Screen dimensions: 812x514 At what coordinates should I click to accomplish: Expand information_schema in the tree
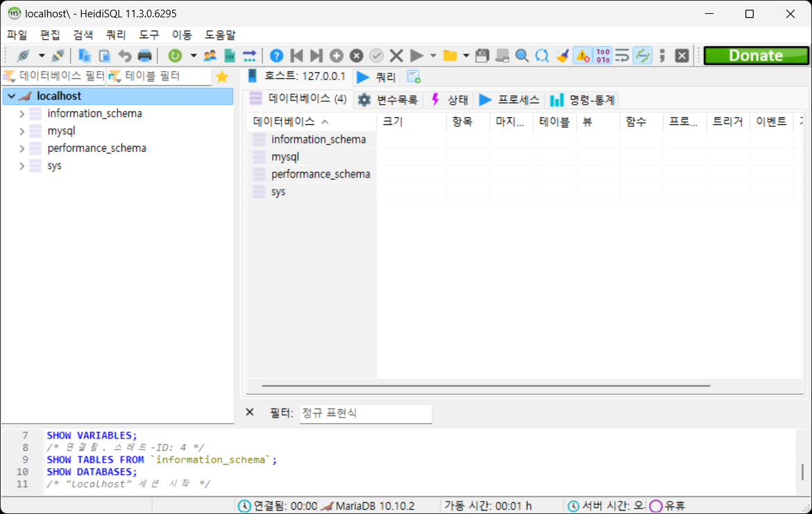[22, 113]
